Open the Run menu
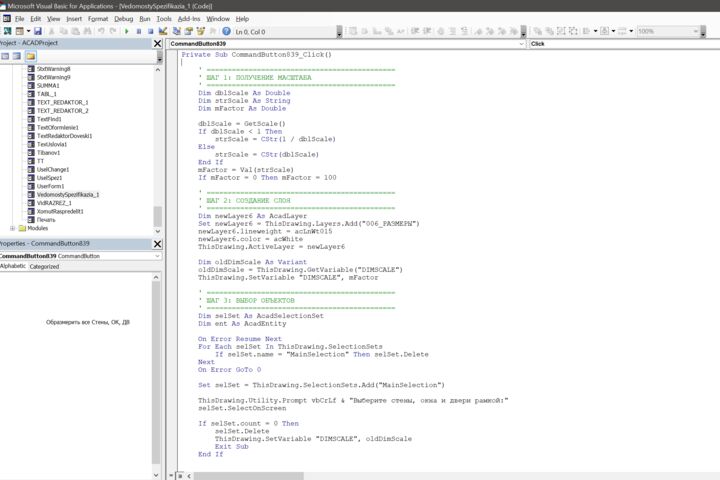This screenshot has height=480, width=720. 145,19
